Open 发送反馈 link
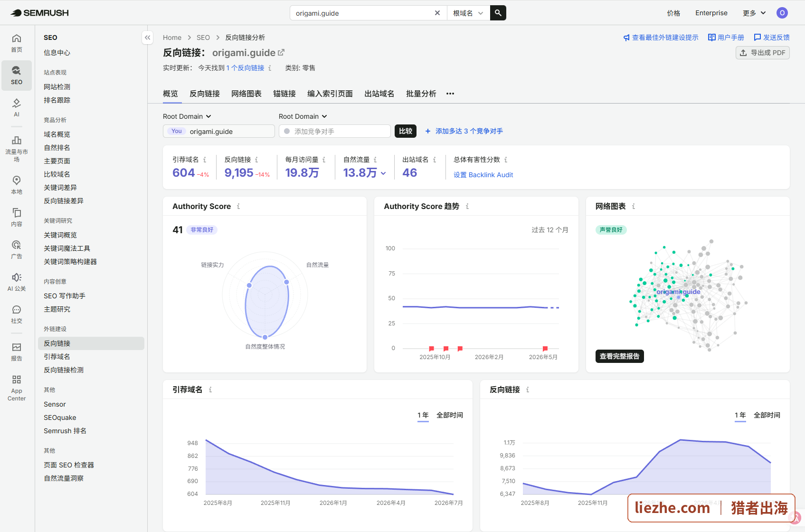805x532 pixels. coord(772,38)
